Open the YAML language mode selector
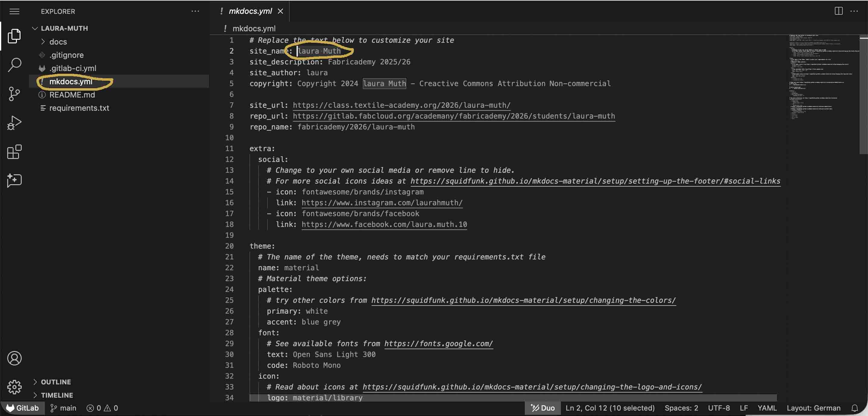868x416 pixels. pyautogui.click(x=767, y=408)
